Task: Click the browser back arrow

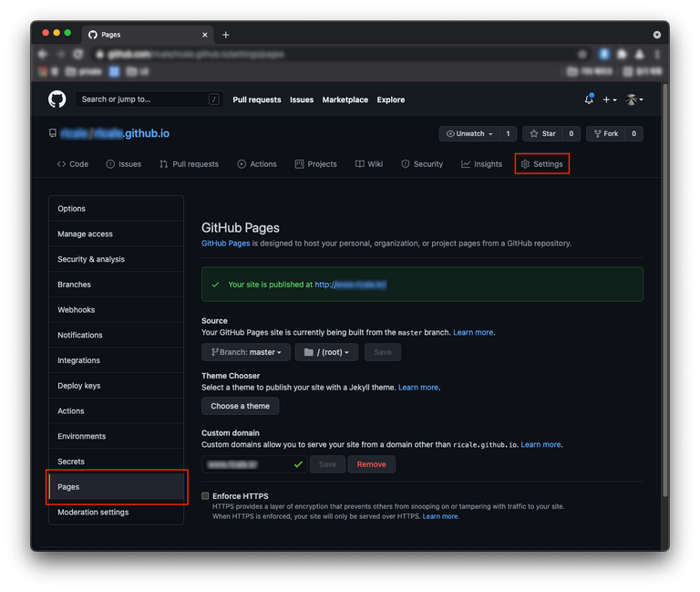Action: click(43, 54)
